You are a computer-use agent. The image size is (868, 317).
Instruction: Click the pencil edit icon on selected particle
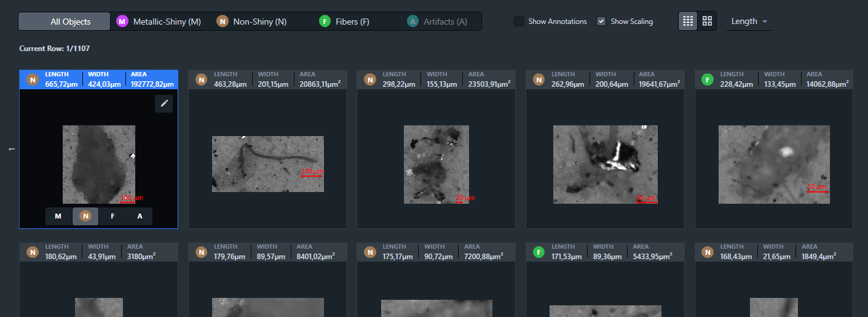click(164, 103)
